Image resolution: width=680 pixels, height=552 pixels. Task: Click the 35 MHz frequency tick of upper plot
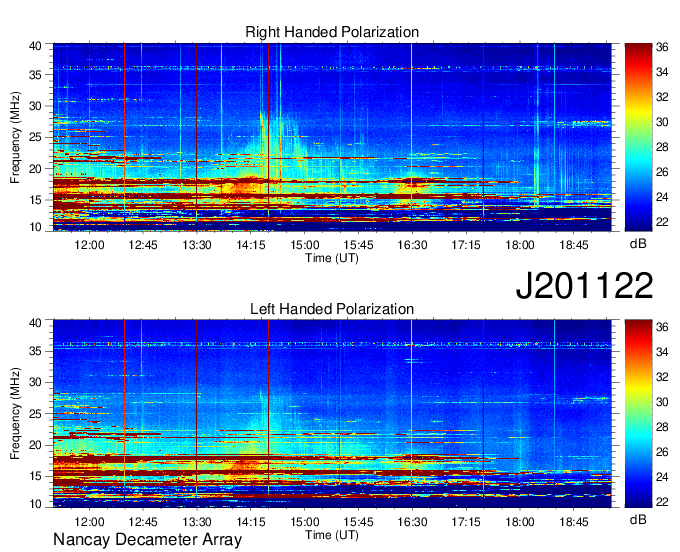[x=35, y=75]
